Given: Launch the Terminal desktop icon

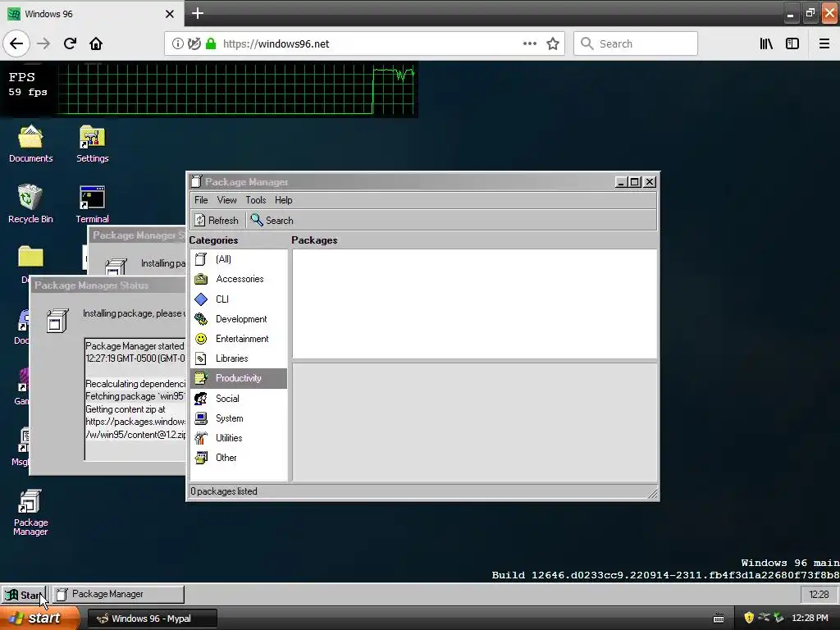Looking at the screenshot, I should pyautogui.click(x=92, y=203).
